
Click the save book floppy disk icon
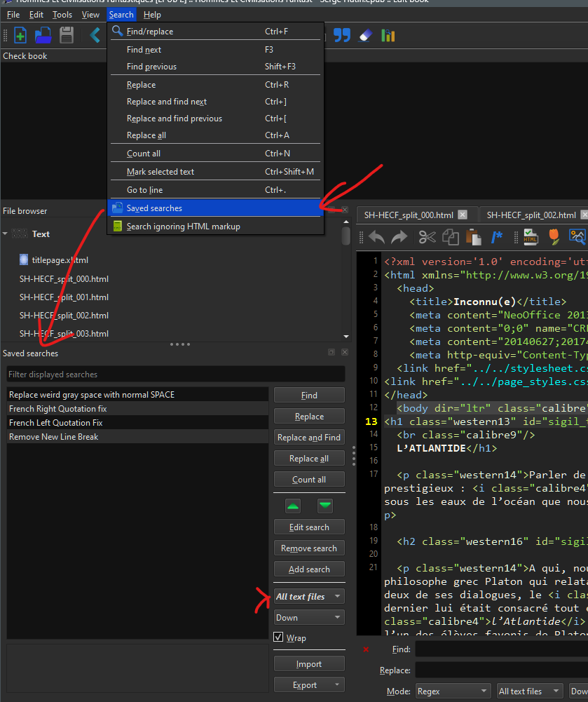point(67,35)
